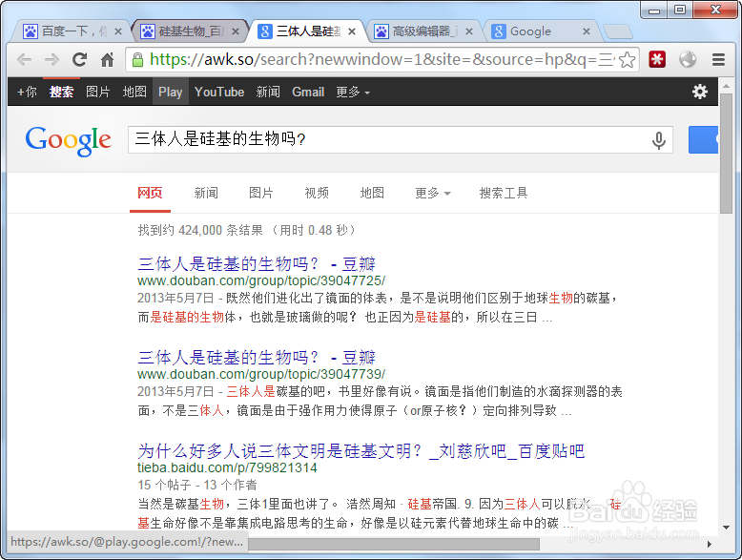The width and height of the screenshot is (742, 560).
Task: Open second 豆瓣 result topic 39047739
Action: coord(257,358)
